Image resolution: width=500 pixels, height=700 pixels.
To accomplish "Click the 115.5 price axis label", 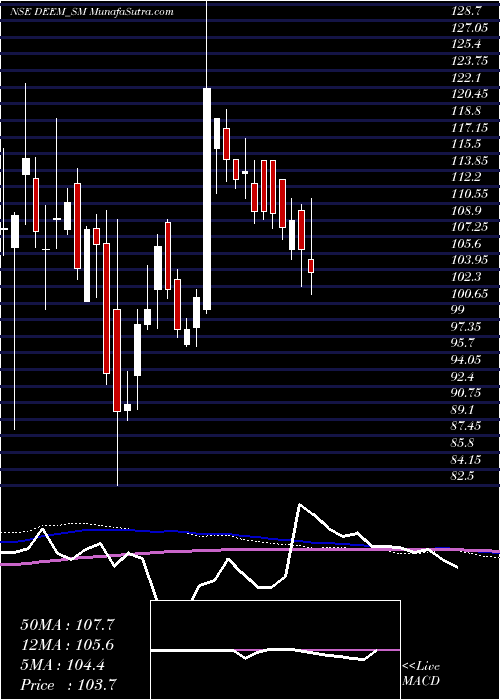I will point(467,145).
